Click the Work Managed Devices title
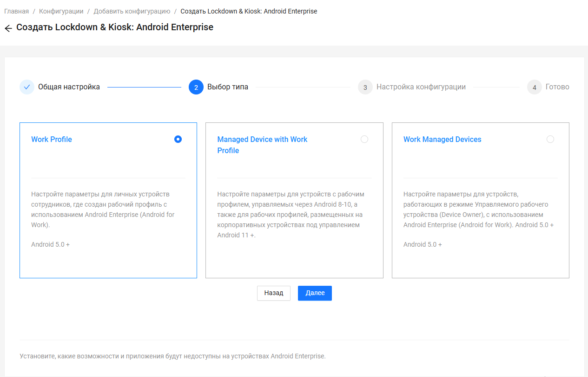 [x=442, y=139]
